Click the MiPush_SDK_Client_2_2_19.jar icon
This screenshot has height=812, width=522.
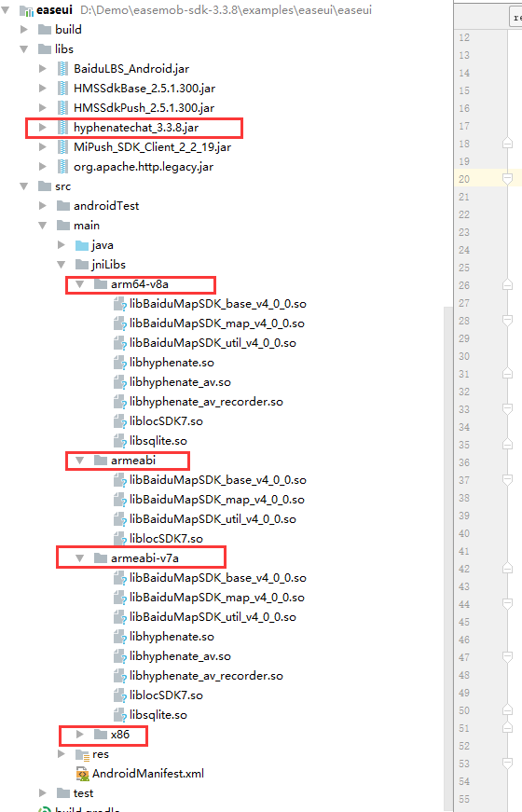[62, 147]
